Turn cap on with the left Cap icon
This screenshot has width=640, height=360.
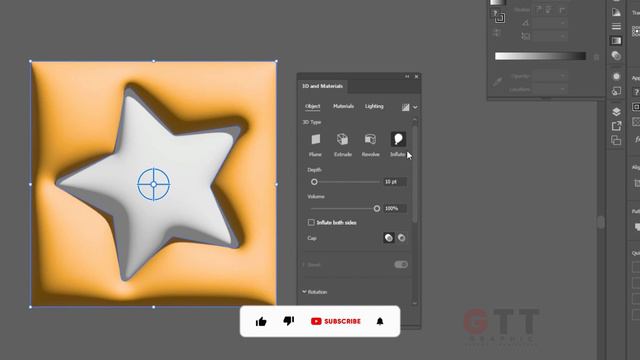point(389,238)
